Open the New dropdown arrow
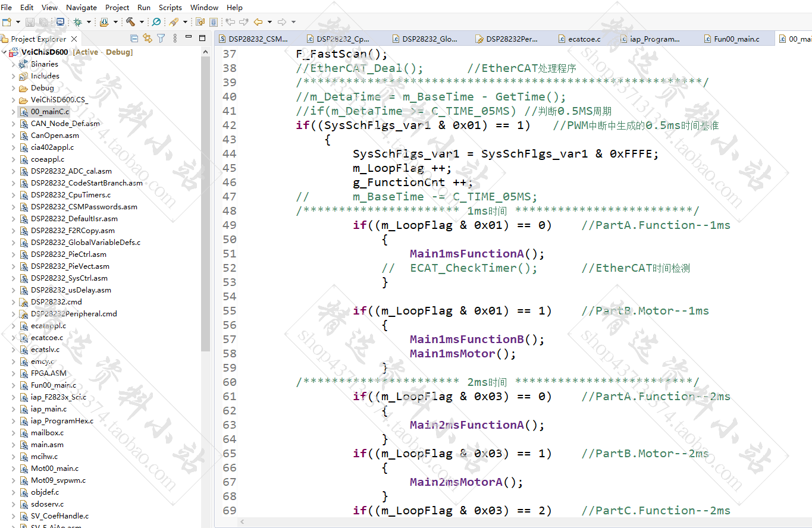812x528 pixels. click(x=17, y=22)
